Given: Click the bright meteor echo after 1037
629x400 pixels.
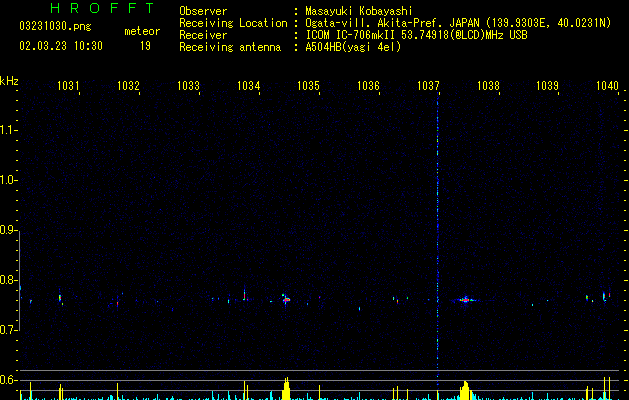Looking at the screenshot, I should 465,299.
